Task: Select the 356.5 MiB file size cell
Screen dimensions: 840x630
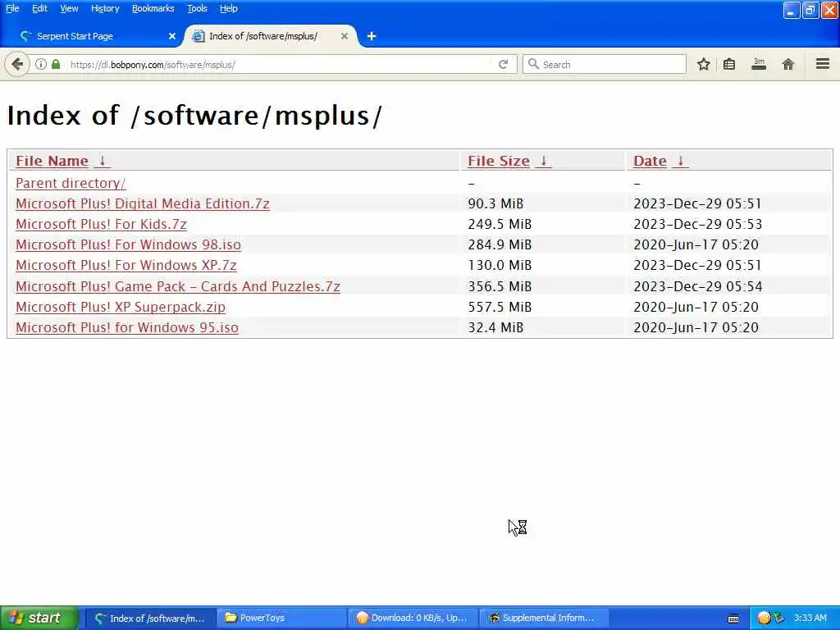Action: [500, 286]
